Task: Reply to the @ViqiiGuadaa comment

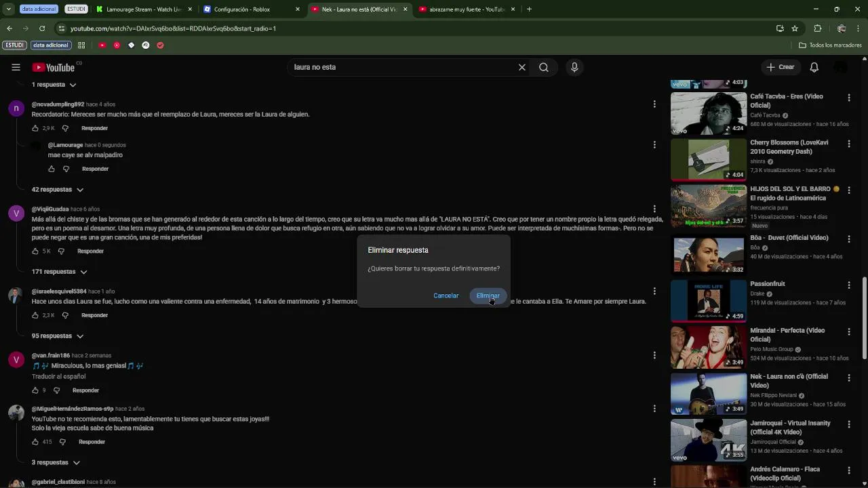Action: [90, 251]
